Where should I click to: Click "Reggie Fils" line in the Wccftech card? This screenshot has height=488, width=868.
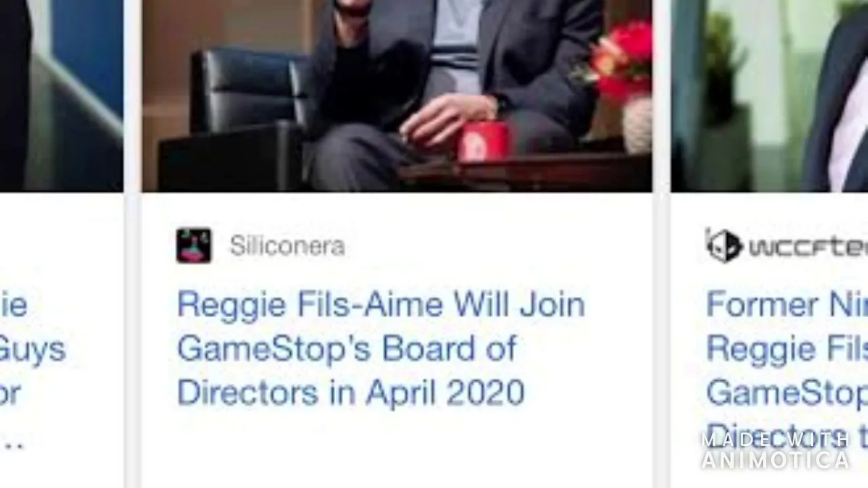point(787,350)
